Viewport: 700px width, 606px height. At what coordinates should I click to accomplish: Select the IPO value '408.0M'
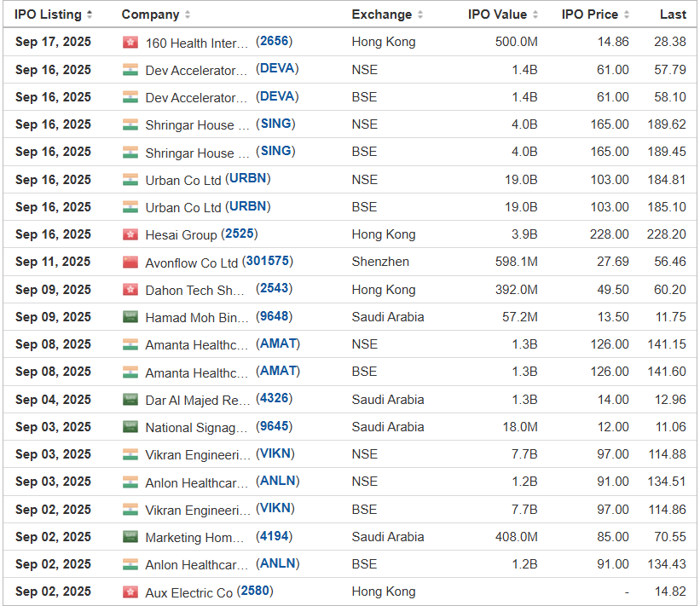pos(517,536)
